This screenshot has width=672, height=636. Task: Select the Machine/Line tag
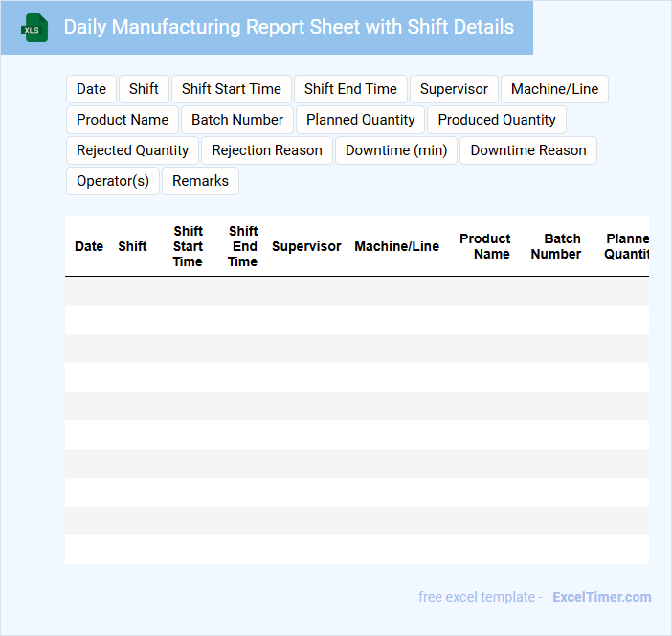[x=554, y=89]
